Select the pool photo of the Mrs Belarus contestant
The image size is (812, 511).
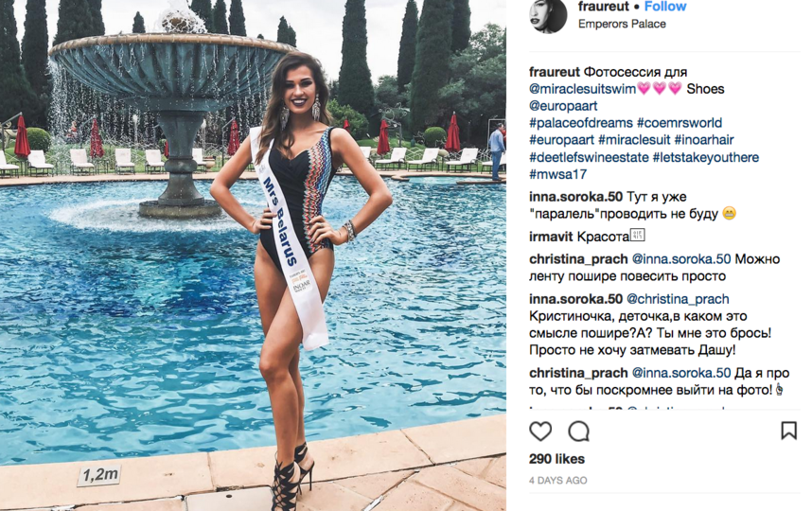tap(253, 255)
